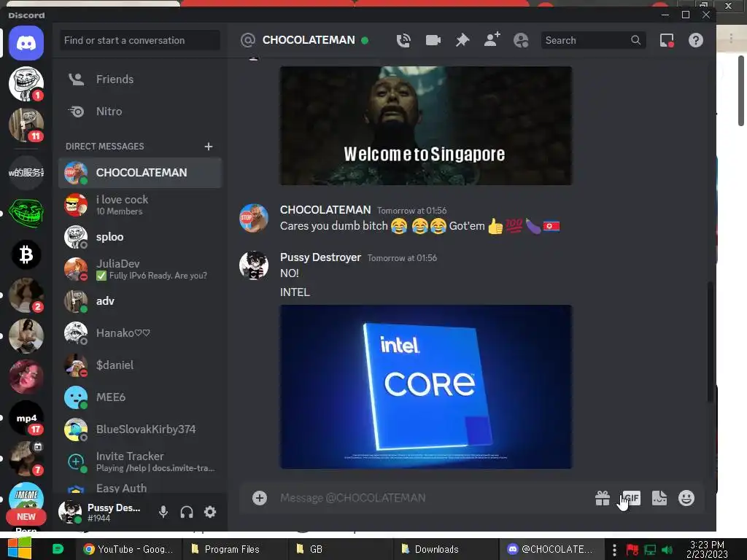The image size is (747, 560).
Task: Open the taskbar clock showing 3:23 PM
Action: (x=707, y=549)
